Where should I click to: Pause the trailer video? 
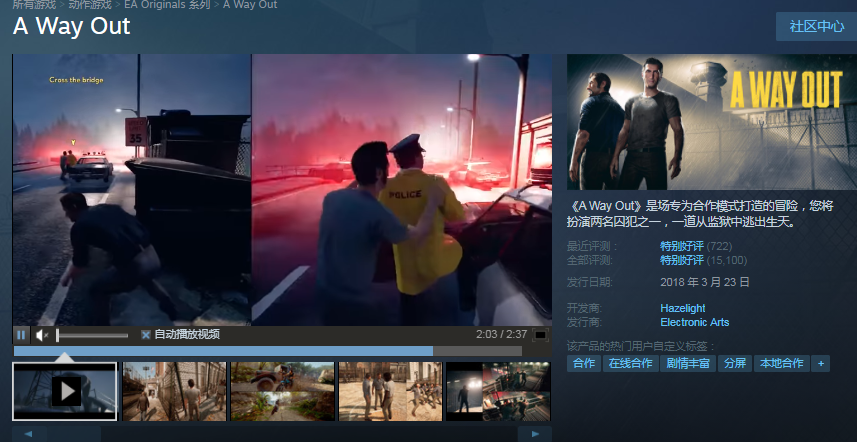coord(21,334)
